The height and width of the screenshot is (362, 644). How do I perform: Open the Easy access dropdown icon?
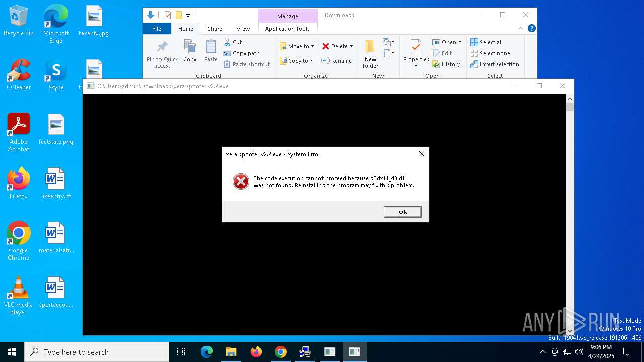[x=389, y=53]
